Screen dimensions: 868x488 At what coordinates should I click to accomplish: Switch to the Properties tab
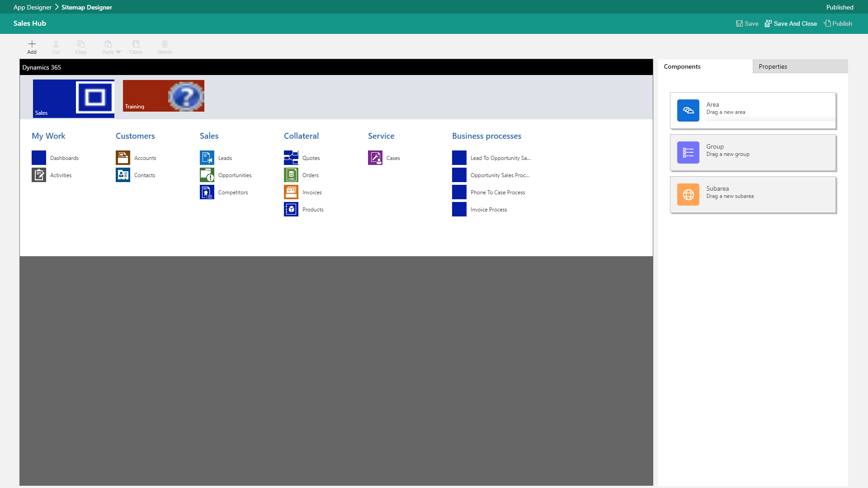[773, 66]
